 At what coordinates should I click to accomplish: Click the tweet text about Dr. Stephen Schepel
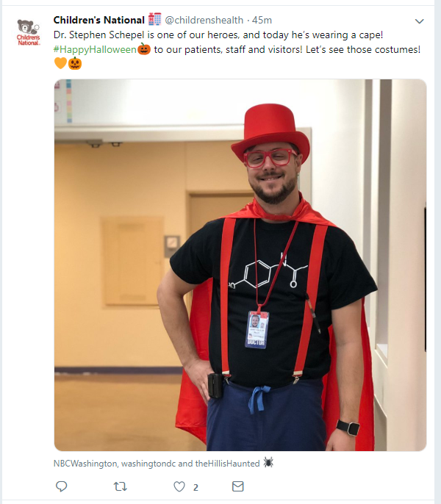click(218, 35)
